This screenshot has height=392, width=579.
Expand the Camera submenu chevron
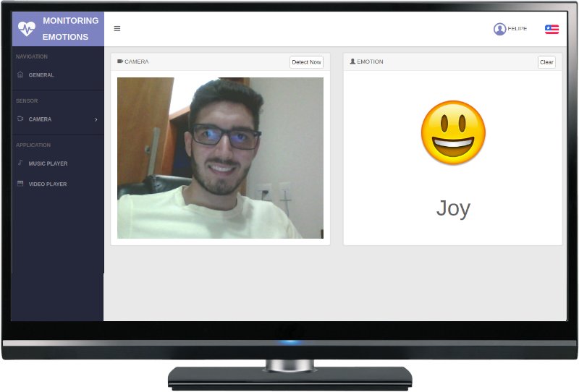pos(96,119)
